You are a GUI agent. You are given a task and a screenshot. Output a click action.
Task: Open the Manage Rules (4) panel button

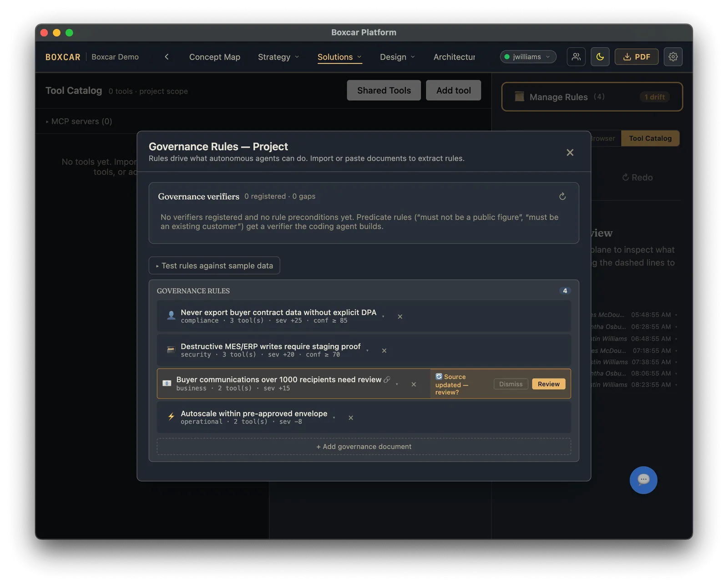(591, 97)
